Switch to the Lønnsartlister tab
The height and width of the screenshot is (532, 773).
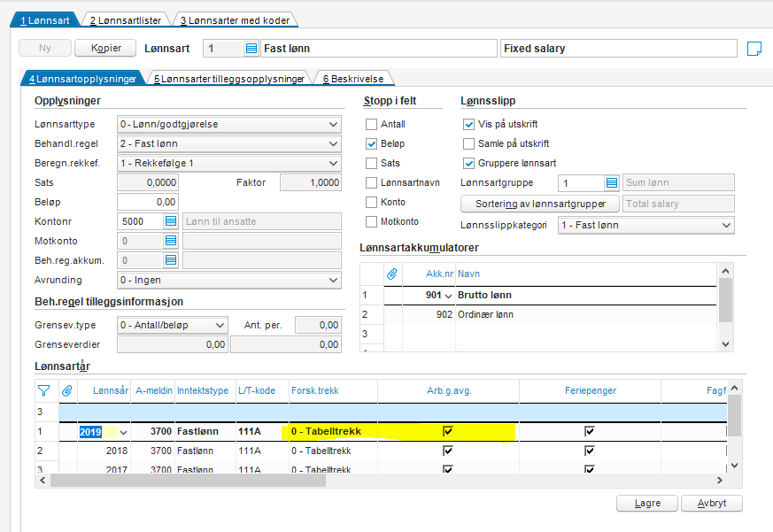pos(123,19)
